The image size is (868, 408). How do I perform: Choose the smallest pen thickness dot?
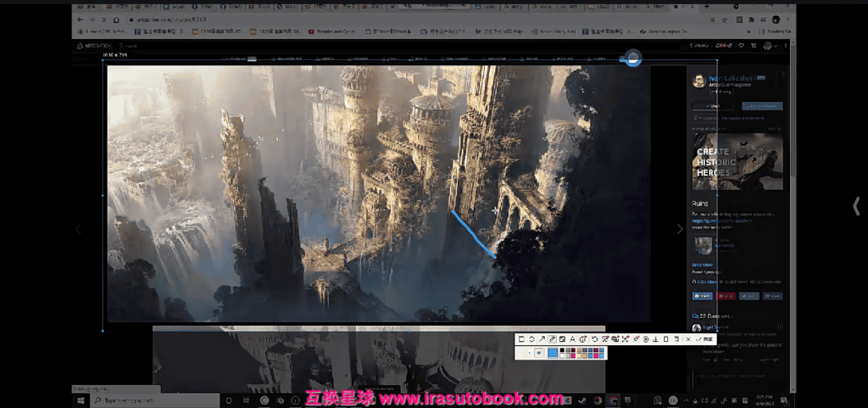[x=520, y=353]
